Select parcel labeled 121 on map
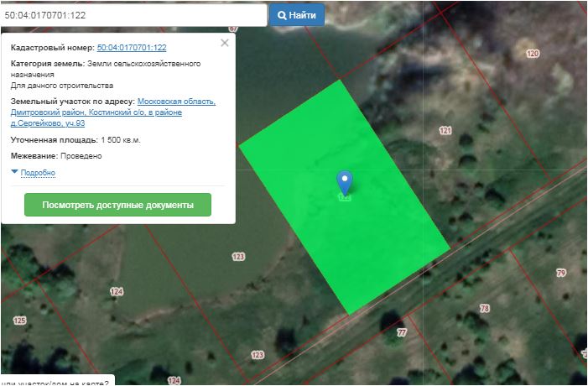Screen dimensions: 588x386 tap(445, 131)
